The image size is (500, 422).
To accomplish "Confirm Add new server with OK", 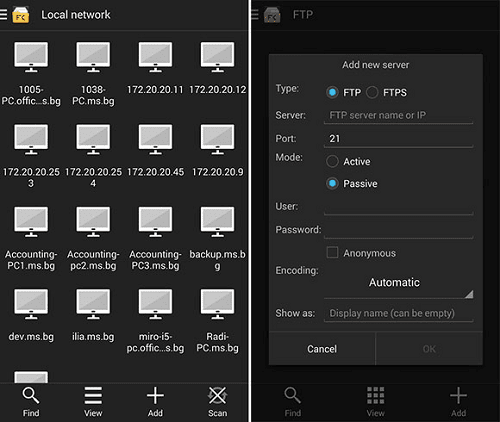I will [x=429, y=349].
